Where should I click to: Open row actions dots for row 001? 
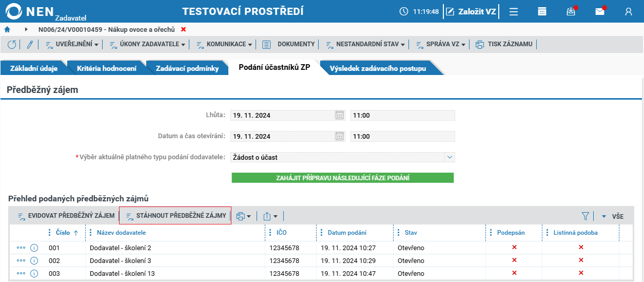pos(21,248)
